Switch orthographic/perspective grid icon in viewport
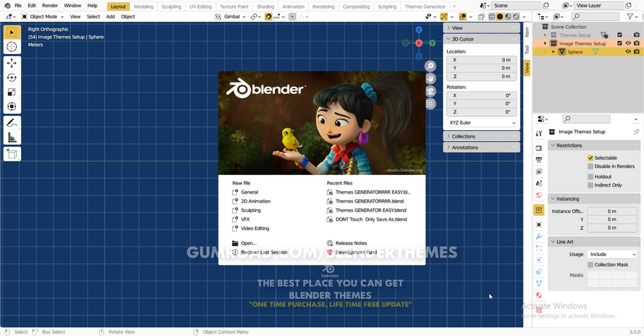This screenshot has height=336, width=644. 430,104
